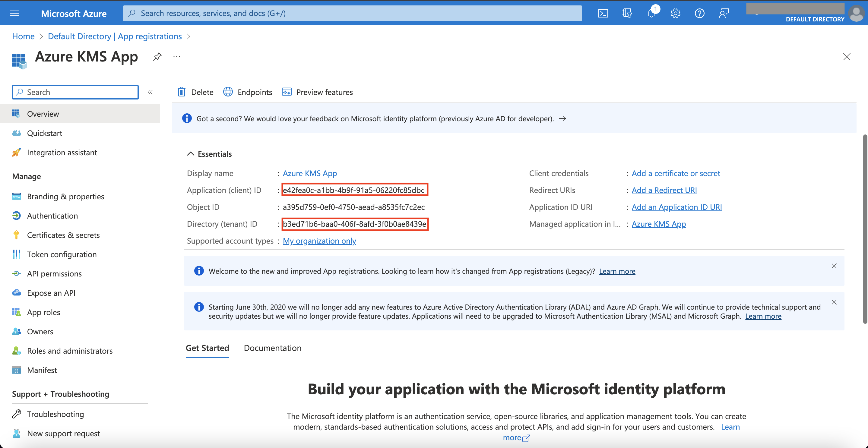Image resolution: width=868 pixels, height=448 pixels.
Task: Click Learn more in ADAL deprecation banner
Action: (763, 316)
